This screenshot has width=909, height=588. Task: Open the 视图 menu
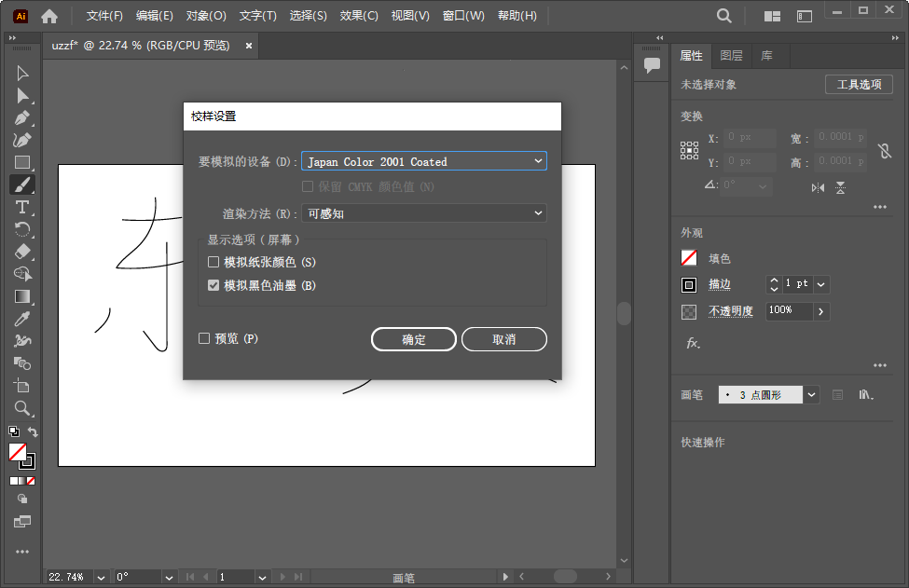409,15
